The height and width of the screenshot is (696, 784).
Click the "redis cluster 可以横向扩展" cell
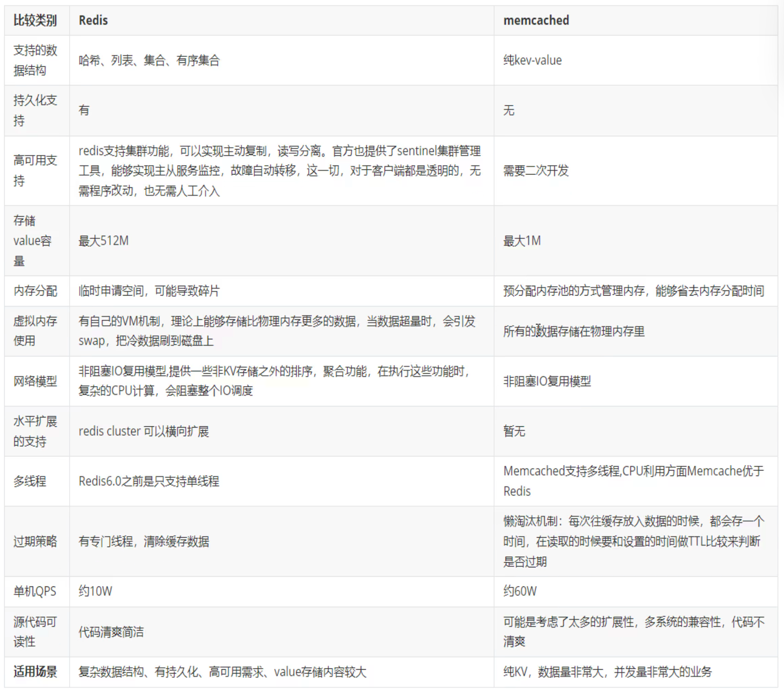(143, 431)
